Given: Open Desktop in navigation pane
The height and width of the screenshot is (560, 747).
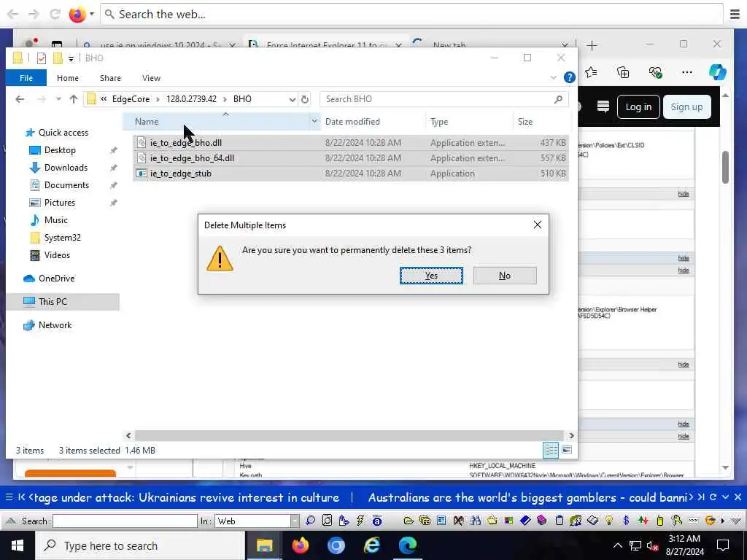Looking at the screenshot, I should [x=60, y=150].
